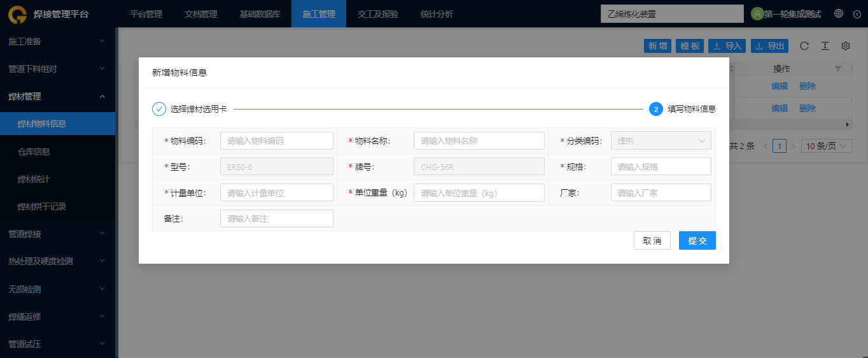The height and width of the screenshot is (358, 868).
Task: Click the welding platform logo
Action: (17, 14)
